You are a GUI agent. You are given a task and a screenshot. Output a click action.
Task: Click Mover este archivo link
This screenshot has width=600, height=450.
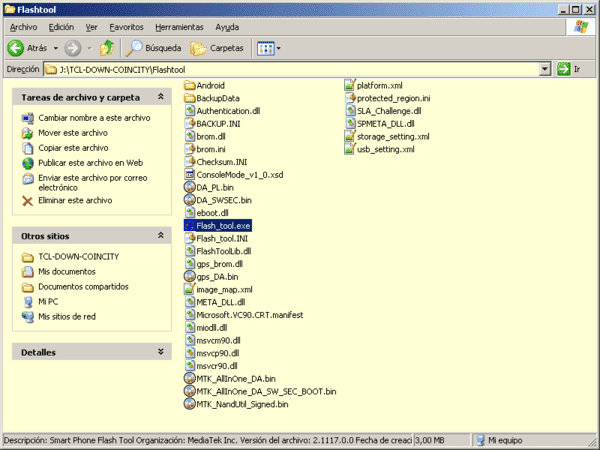(x=73, y=133)
